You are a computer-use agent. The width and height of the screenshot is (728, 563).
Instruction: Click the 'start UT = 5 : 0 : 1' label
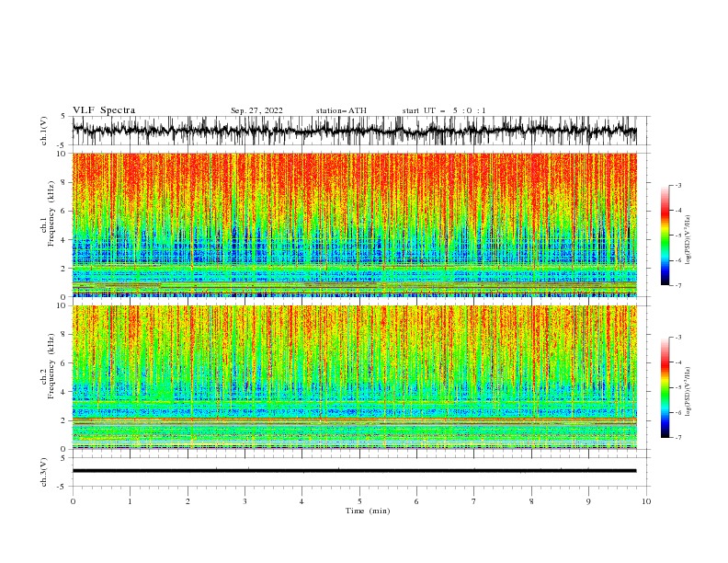[444, 110]
